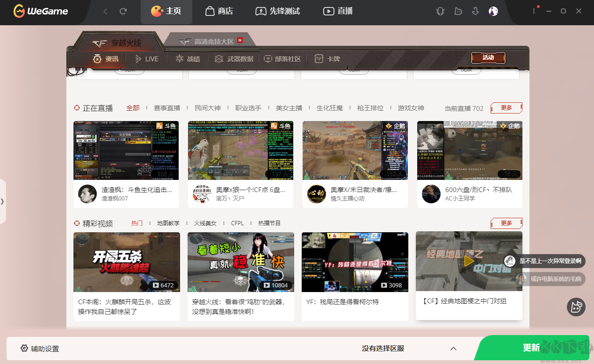The height and width of the screenshot is (364, 594).
Task: Open the 渣渣枫 斗鱼 stream thumbnail
Action: pyautogui.click(x=126, y=150)
